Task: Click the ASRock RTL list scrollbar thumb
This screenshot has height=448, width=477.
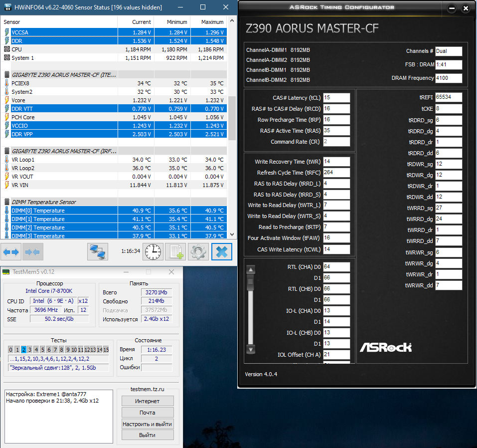Action: (251, 282)
